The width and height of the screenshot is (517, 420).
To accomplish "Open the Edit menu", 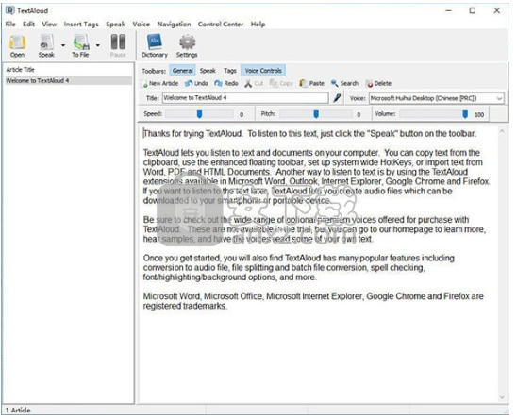I will click(28, 25).
